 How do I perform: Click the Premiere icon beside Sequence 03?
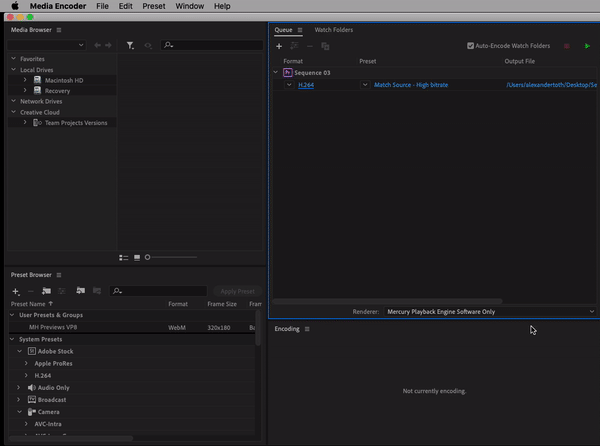[288, 72]
